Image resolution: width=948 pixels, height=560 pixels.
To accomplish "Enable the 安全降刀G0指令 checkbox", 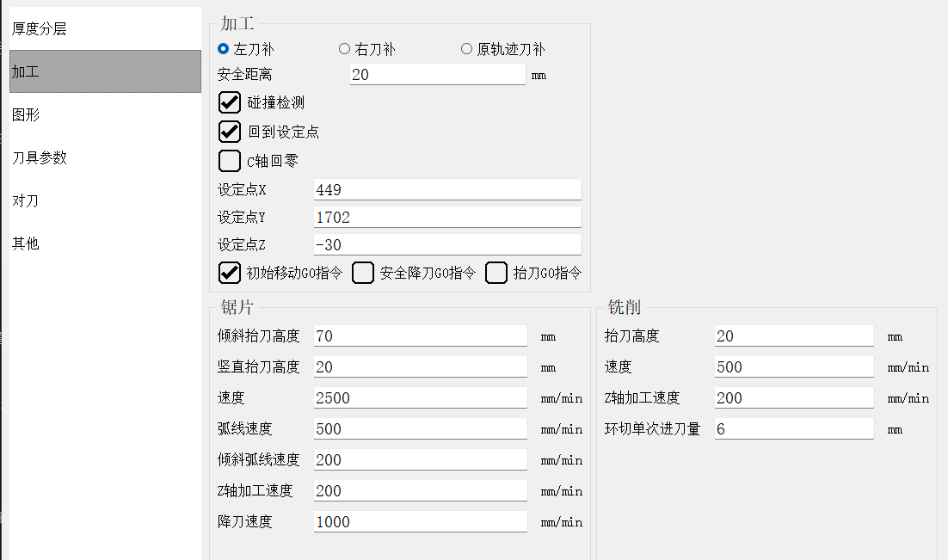I will click(x=364, y=274).
